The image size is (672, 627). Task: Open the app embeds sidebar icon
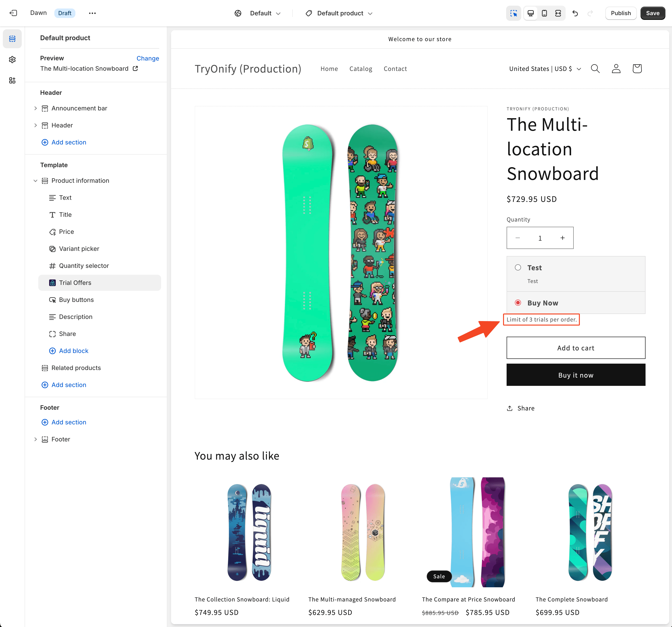tap(12, 80)
